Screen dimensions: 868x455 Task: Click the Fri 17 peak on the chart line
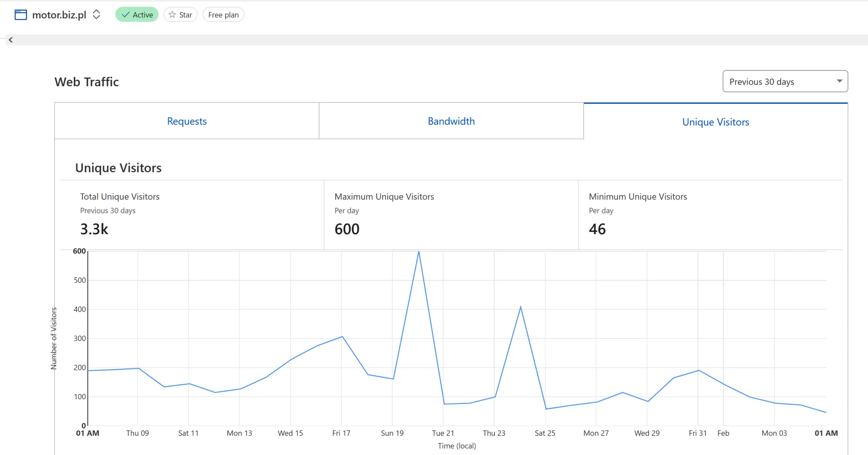(x=342, y=337)
